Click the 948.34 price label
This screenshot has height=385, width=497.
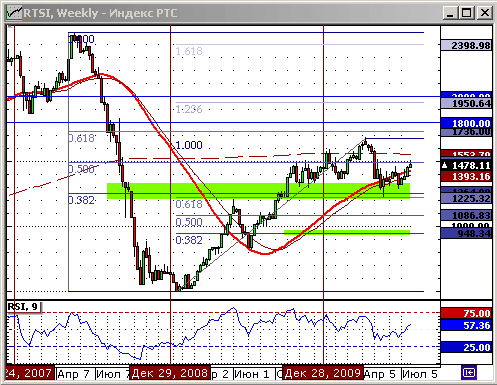click(467, 233)
